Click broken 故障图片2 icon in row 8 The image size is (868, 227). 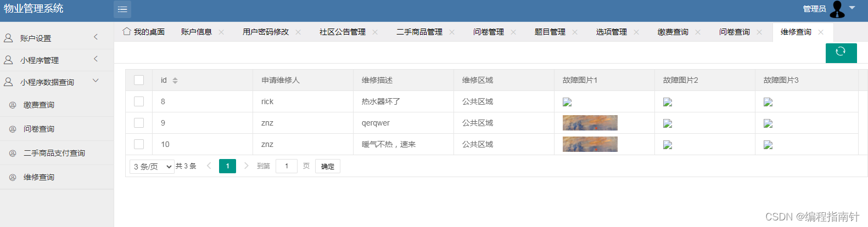click(x=668, y=102)
